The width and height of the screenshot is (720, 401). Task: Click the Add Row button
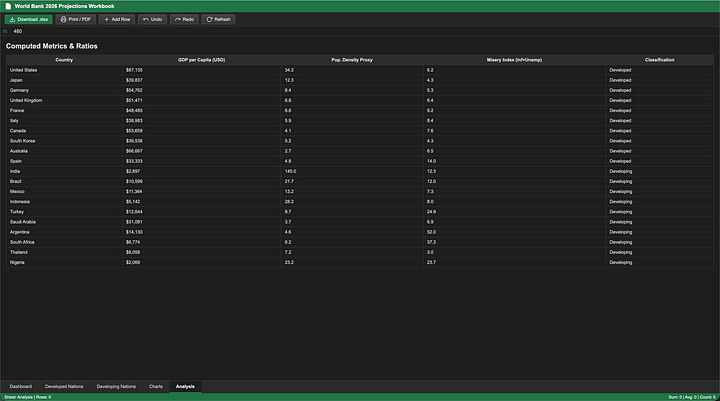tap(117, 19)
